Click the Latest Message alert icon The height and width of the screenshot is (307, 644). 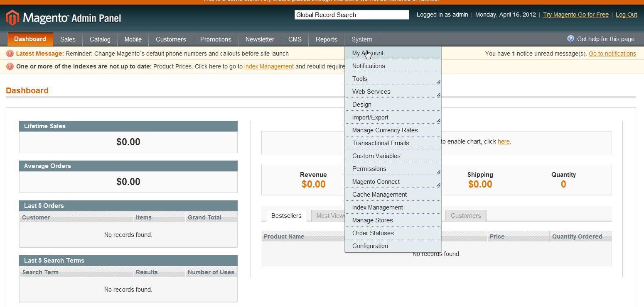(x=10, y=54)
